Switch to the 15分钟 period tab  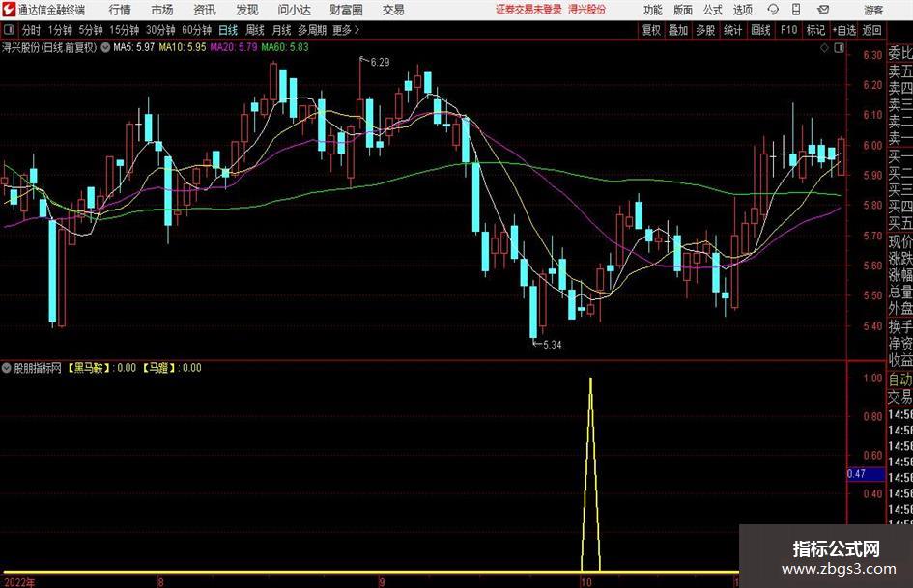click(x=124, y=30)
